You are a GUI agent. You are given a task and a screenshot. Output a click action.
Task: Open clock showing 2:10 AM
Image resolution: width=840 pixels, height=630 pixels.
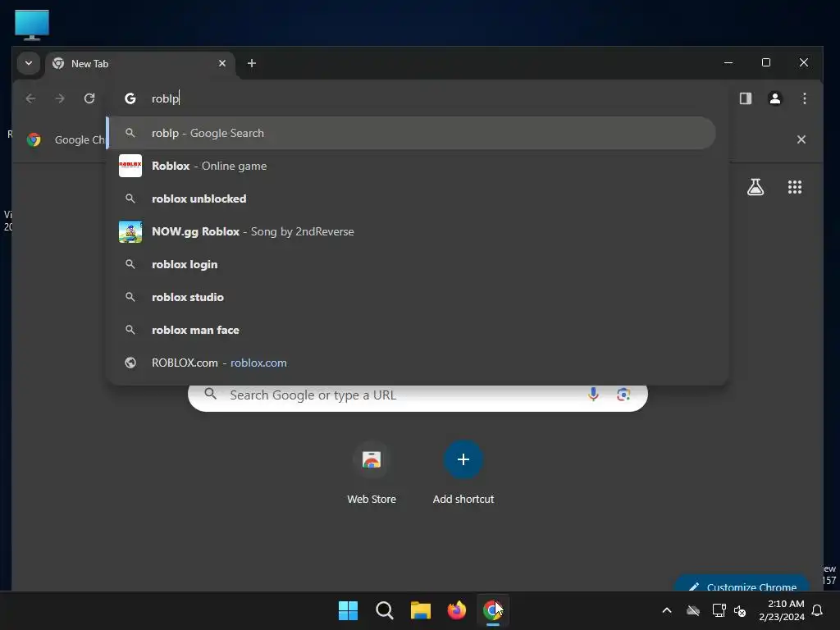[x=782, y=610]
